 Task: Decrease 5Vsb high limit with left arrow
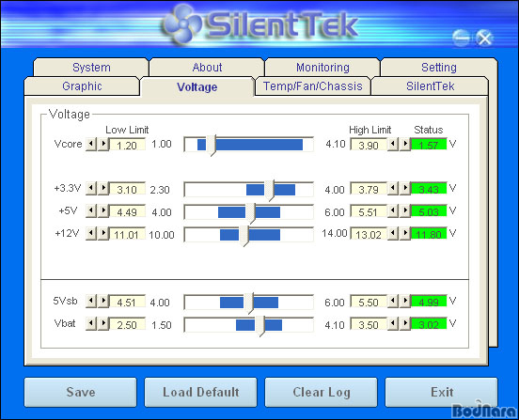[393, 302]
